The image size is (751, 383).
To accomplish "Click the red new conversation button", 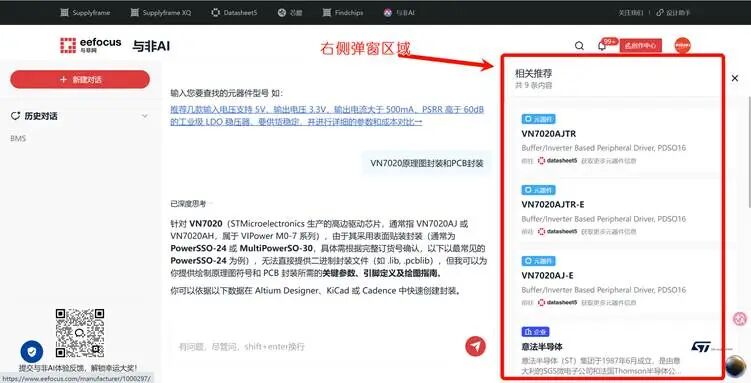I will (80, 79).
